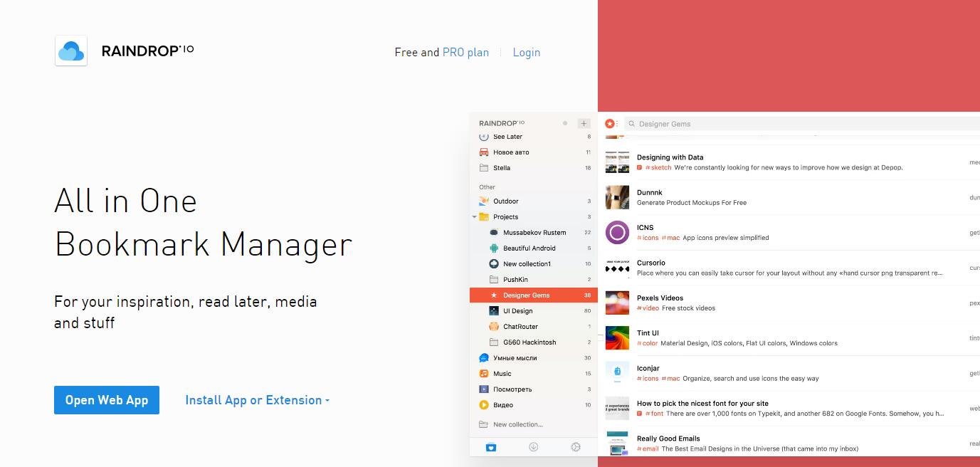Click the UI Design collection icon
Image resolution: width=980 pixels, height=467 pixels.
494,311
